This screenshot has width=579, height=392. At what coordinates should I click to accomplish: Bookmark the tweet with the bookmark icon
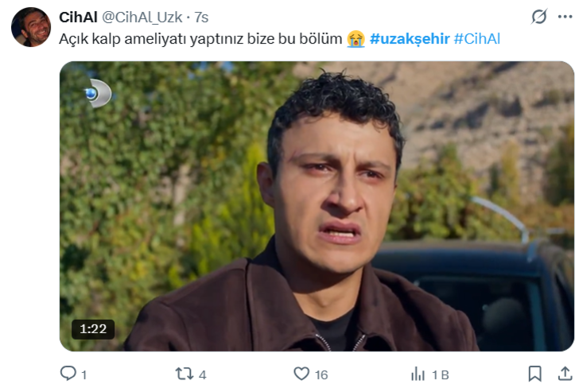tap(534, 374)
